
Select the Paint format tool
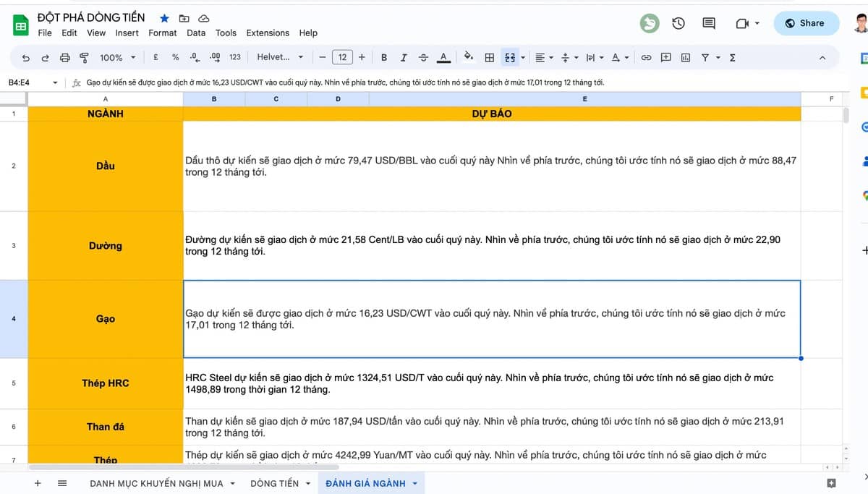(x=84, y=56)
